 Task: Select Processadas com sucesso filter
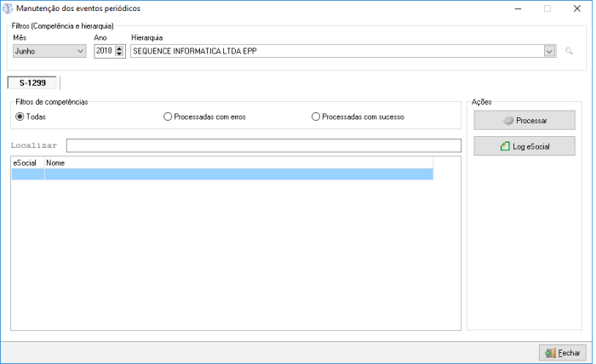tap(317, 117)
